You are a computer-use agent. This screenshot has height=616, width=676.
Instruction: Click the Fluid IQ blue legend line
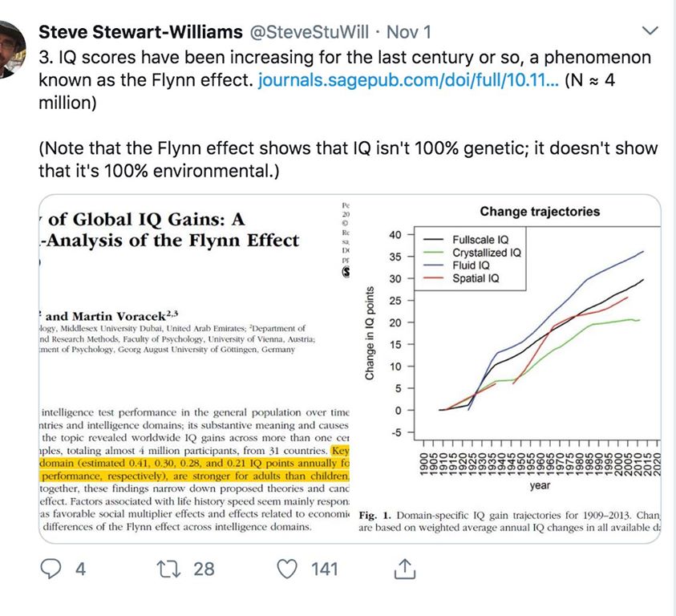pyautogui.click(x=433, y=265)
